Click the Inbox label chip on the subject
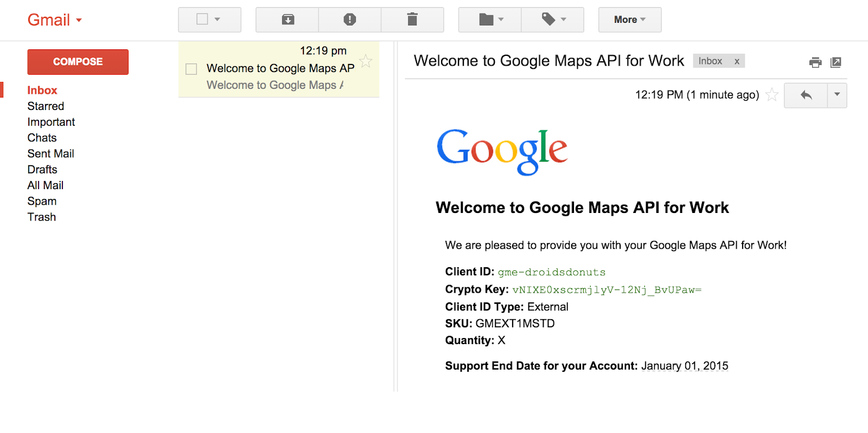The width and height of the screenshot is (868, 433). point(710,61)
